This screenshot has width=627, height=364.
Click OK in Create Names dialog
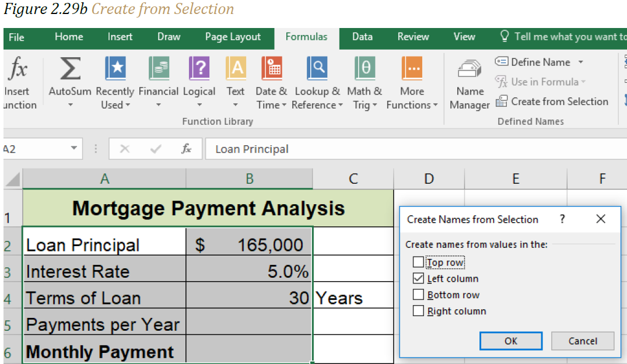coord(511,341)
